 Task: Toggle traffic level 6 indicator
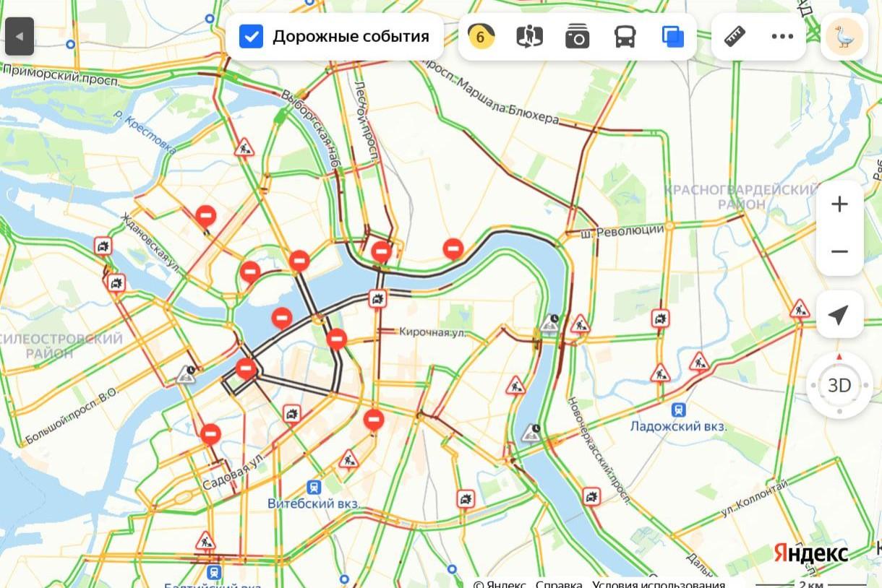pyautogui.click(x=481, y=36)
